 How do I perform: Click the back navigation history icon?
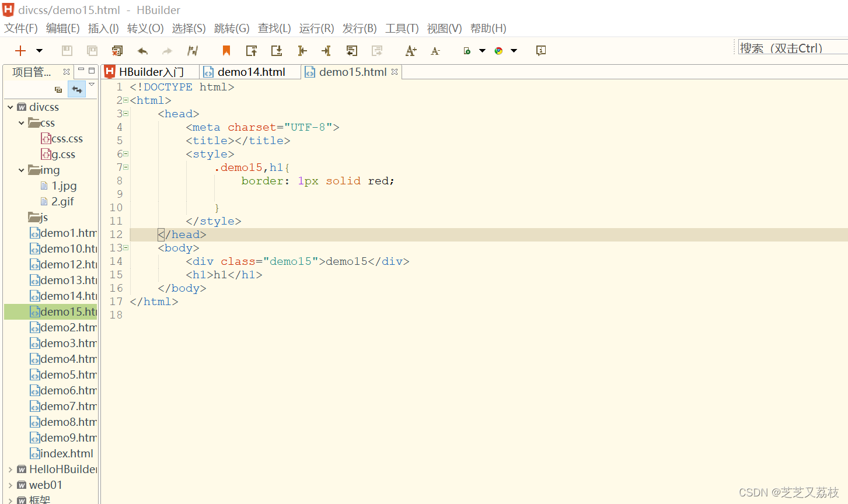pyautogui.click(x=352, y=51)
